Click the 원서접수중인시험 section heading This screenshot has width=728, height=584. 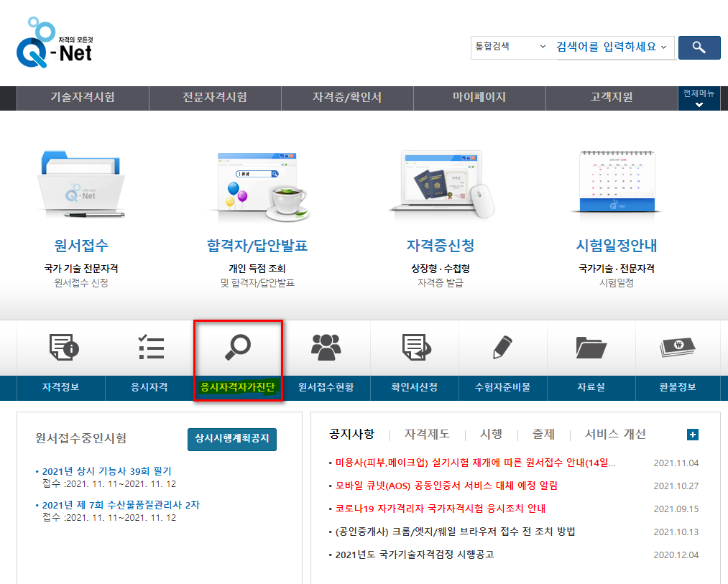tap(80, 438)
